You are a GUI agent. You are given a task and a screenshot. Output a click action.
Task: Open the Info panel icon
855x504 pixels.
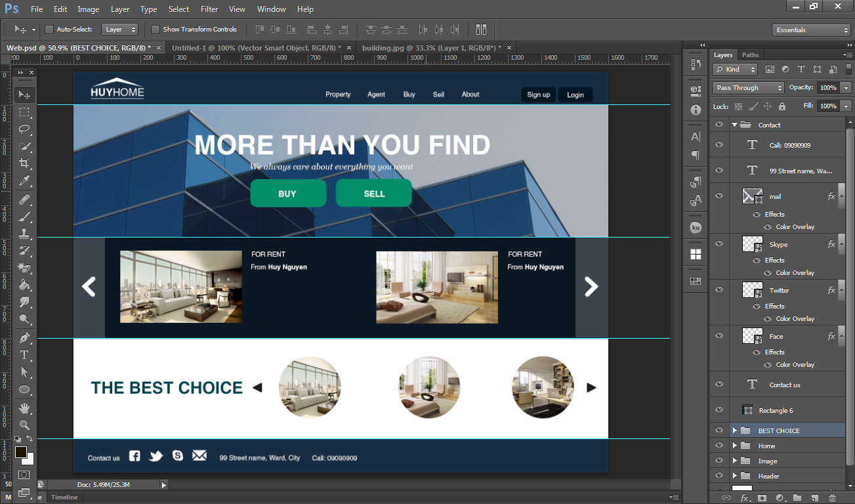pos(695,109)
